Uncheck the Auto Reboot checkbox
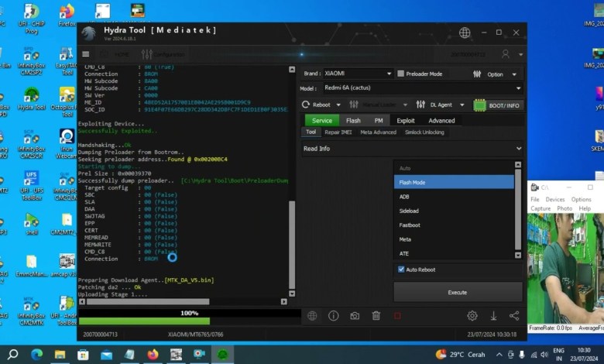This screenshot has width=604, height=364. tap(401, 270)
